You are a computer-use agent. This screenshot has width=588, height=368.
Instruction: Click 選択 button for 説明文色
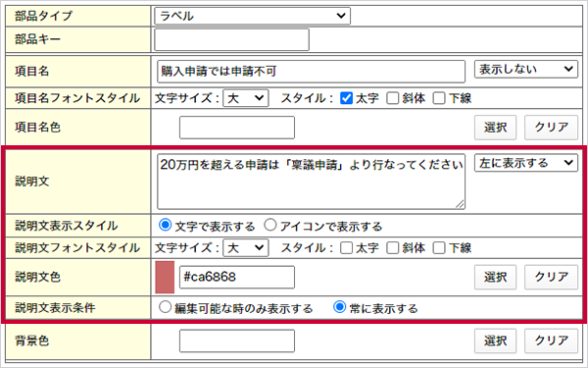click(495, 277)
